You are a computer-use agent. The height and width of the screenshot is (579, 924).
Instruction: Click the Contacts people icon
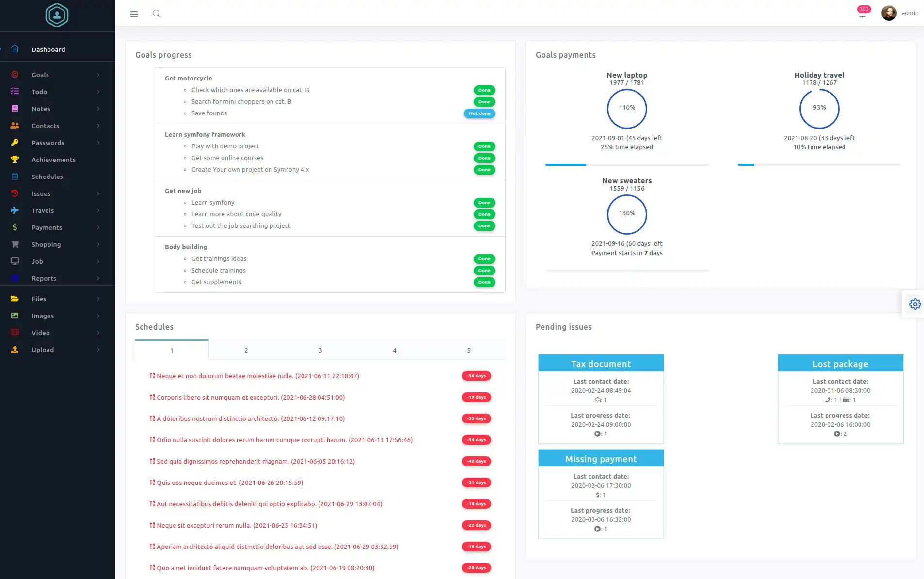(15, 126)
